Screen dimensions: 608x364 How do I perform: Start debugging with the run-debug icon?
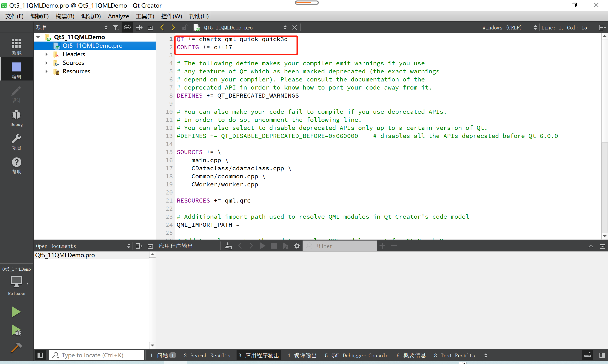point(16,330)
